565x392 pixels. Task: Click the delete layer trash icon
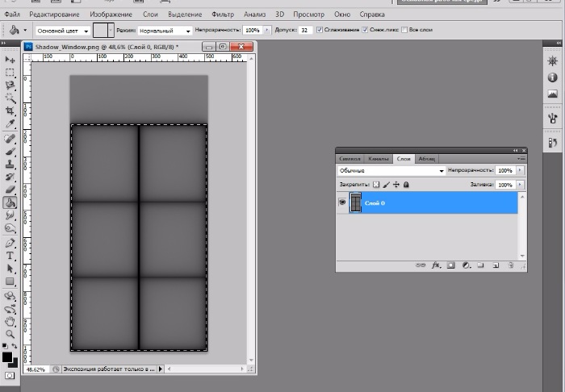pyautogui.click(x=513, y=264)
